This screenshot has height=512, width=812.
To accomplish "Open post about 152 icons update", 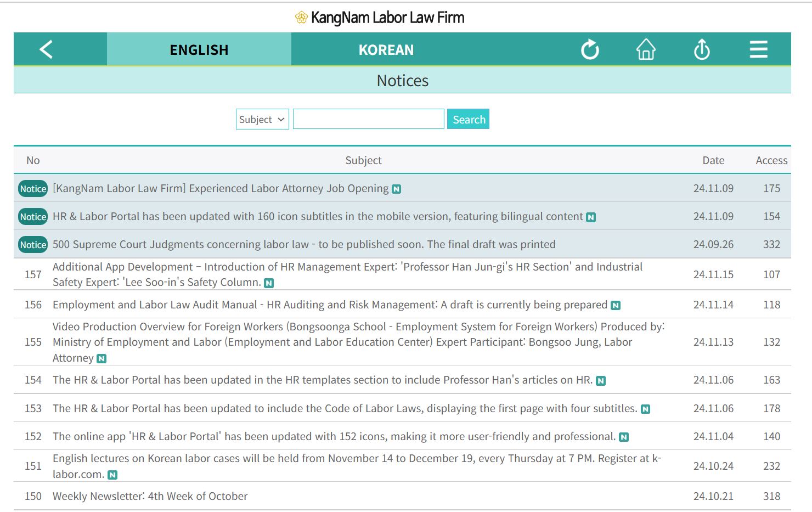I will [x=334, y=436].
